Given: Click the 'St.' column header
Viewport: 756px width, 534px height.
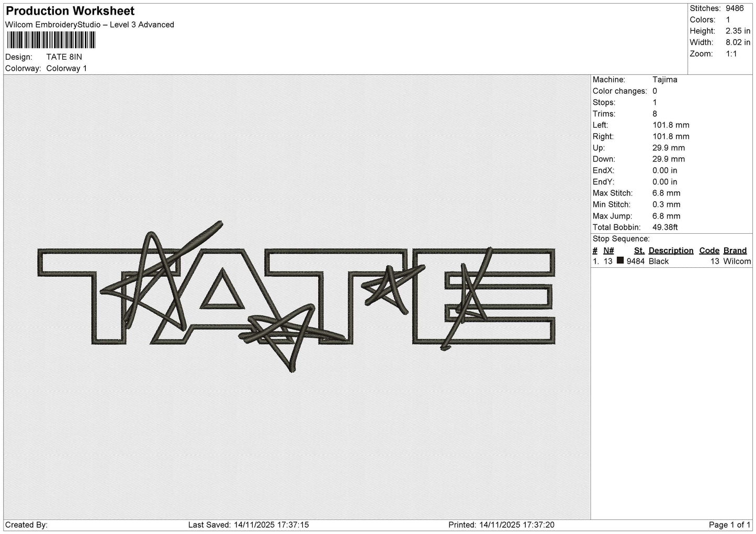Looking at the screenshot, I should pos(639,251).
